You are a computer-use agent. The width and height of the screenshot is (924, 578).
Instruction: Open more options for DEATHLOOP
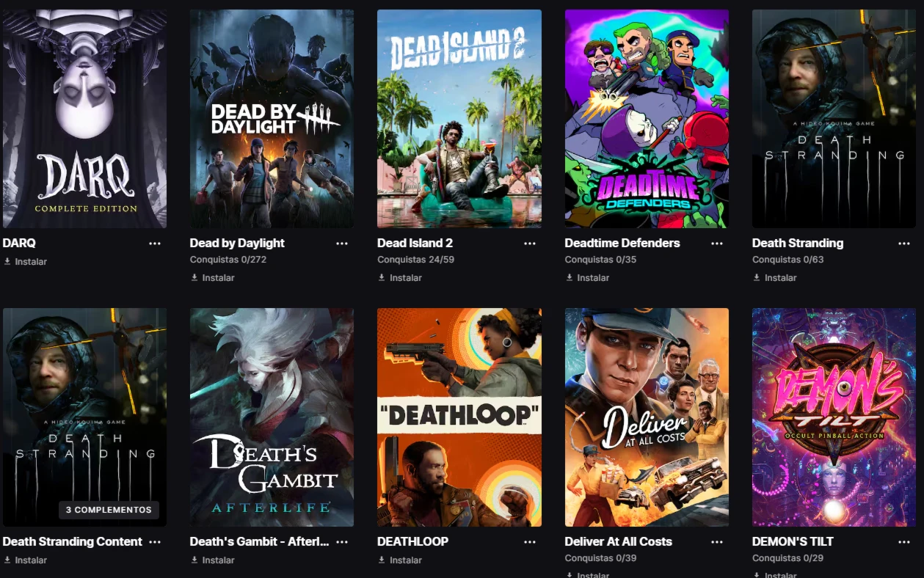coord(530,542)
